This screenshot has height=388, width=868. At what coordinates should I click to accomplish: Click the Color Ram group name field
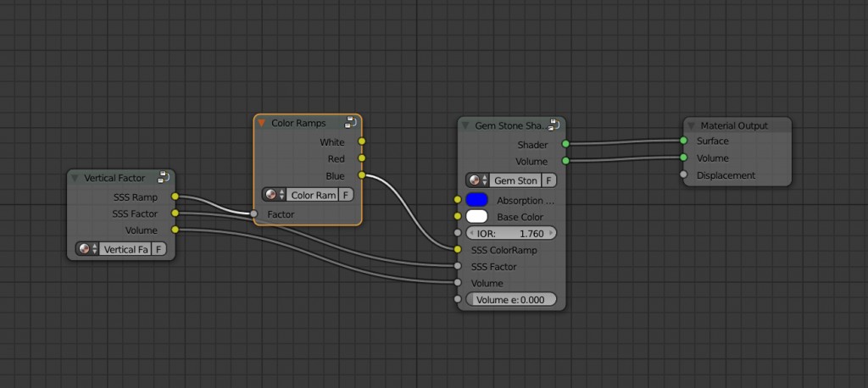click(312, 195)
